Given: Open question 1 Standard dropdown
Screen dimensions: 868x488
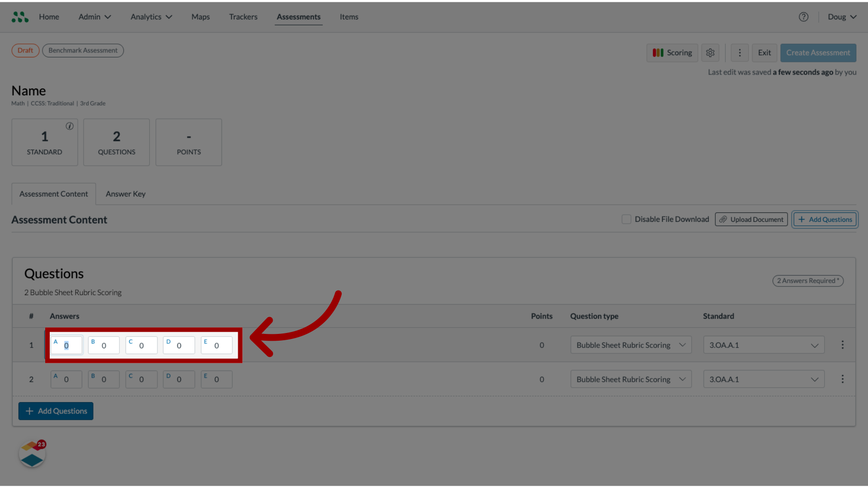Looking at the screenshot, I should tap(764, 345).
